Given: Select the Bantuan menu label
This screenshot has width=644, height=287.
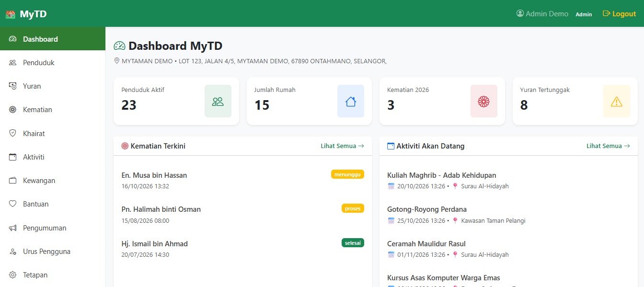Looking at the screenshot, I should (36, 204).
